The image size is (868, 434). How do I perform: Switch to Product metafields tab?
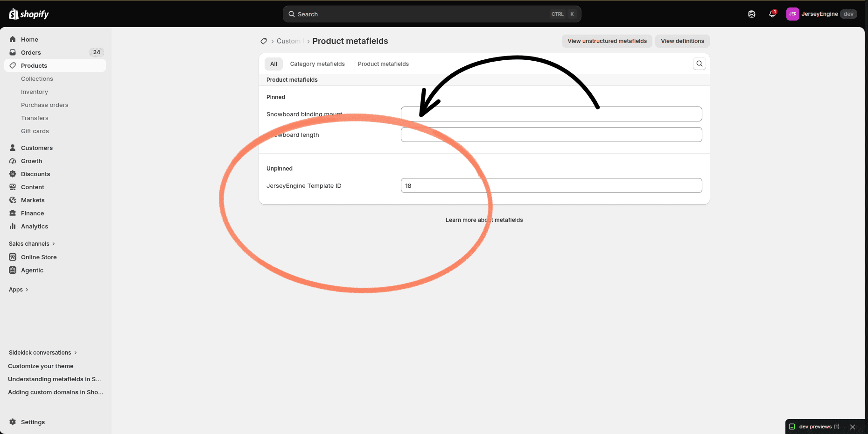(x=383, y=64)
